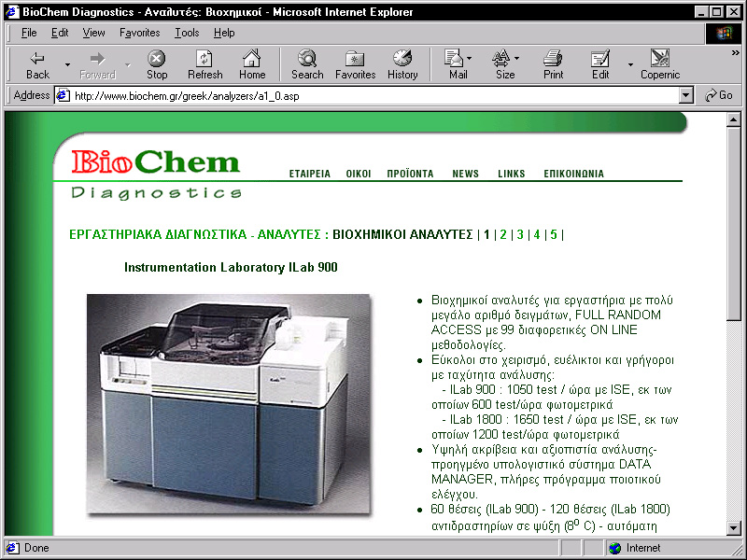This screenshot has height=560, width=747.
Task: Show more toolbar buttons via the chevron
Action: pyautogui.click(x=735, y=53)
